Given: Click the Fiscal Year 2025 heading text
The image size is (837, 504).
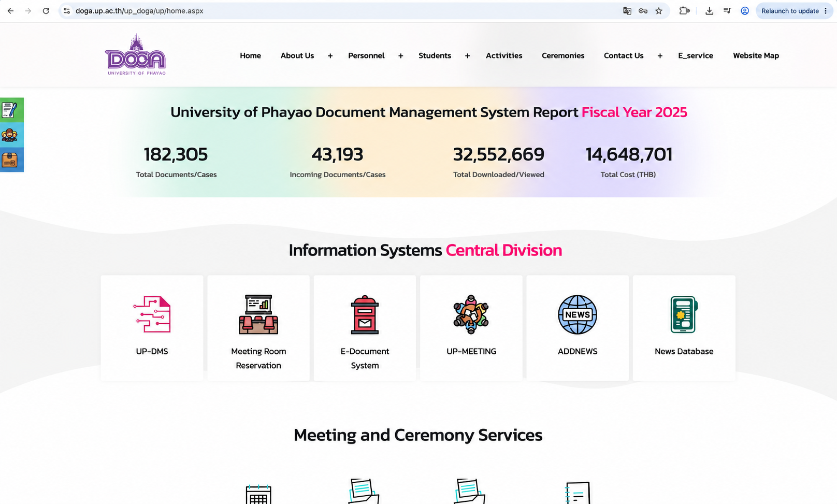Looking at the screenshot, I should (x=634, y=112).
